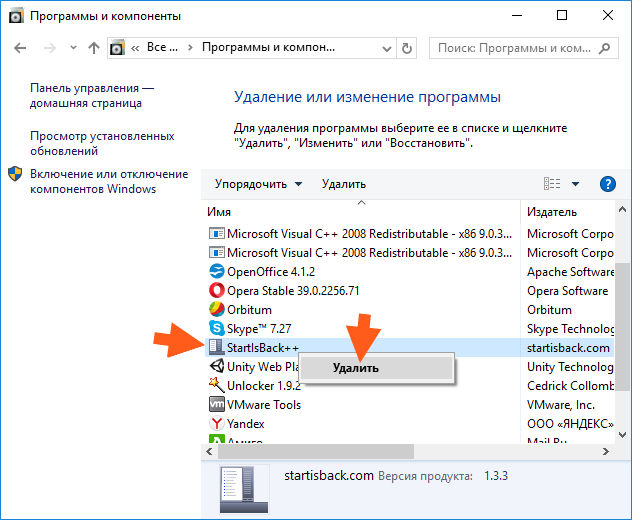Click the breadcrumb overflow chevrons
This screenshot has width=632, height=520.
coord(135,48)
